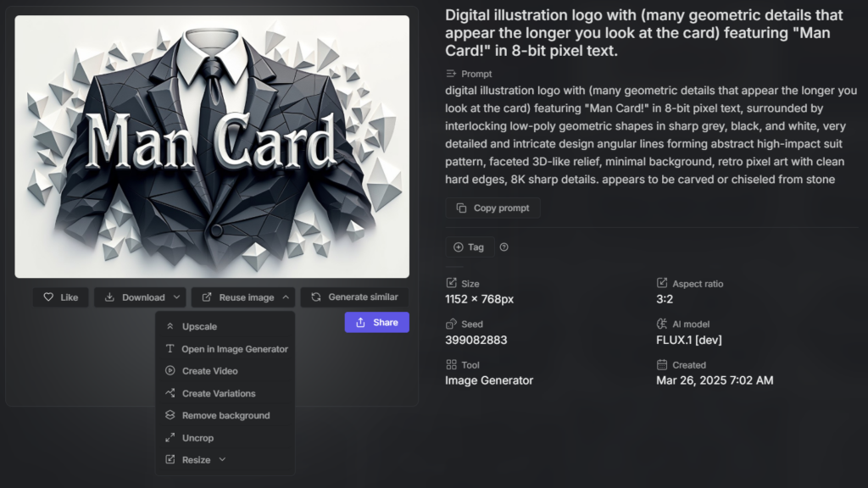Share the image with Share button
868x488 pixels.
[x=377, y=322]
